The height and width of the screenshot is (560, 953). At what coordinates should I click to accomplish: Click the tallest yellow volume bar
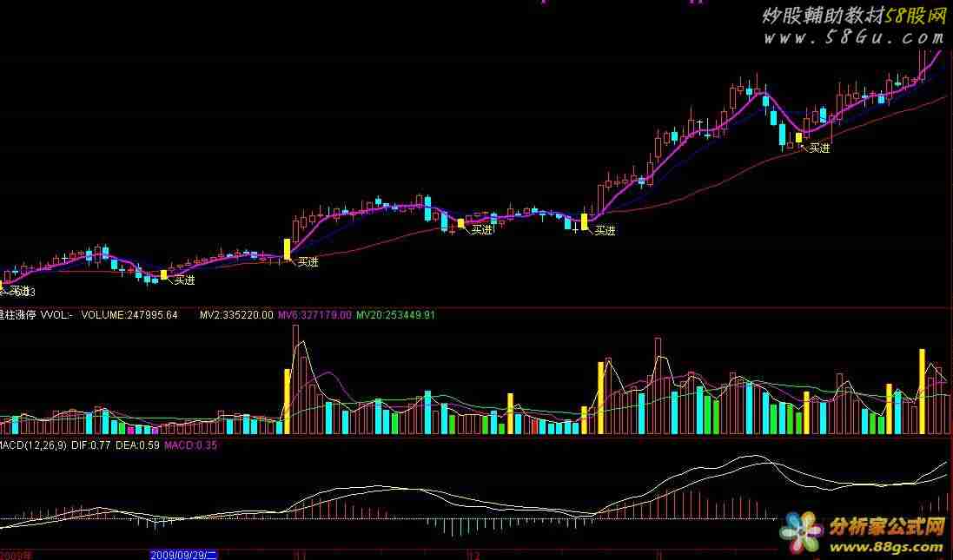(x=922, y=392)
